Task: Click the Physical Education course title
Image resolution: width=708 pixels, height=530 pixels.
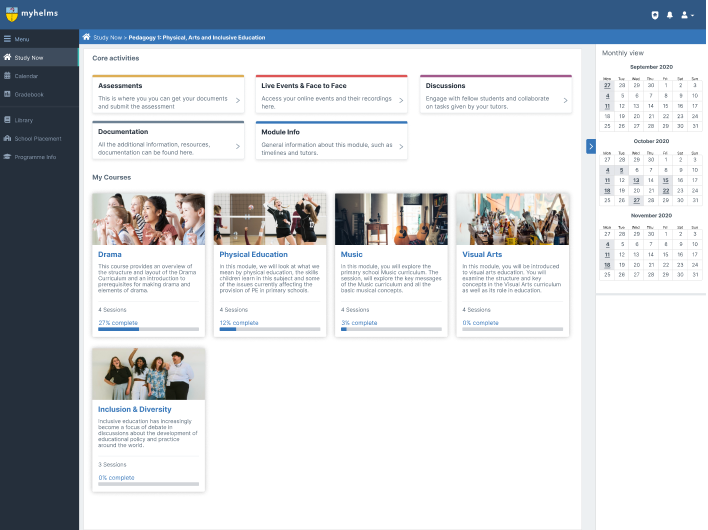Action: click(253, 254)
